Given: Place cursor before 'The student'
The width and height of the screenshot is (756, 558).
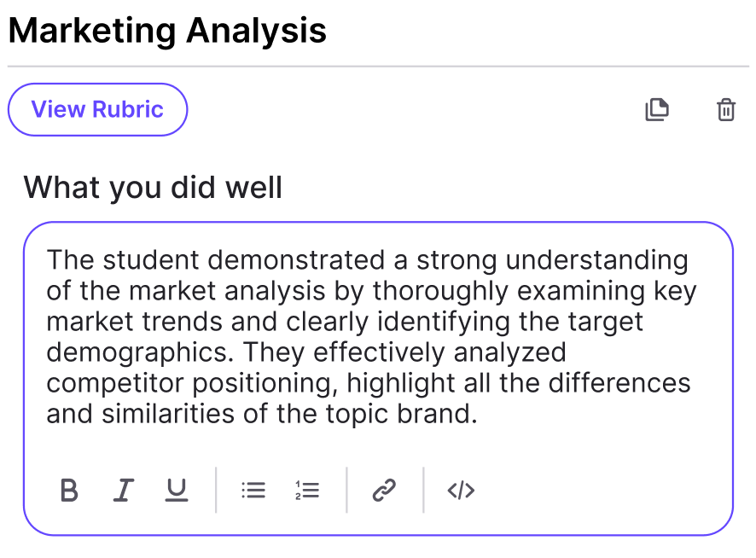Looking at the screenshot, I should pos(47,259).
